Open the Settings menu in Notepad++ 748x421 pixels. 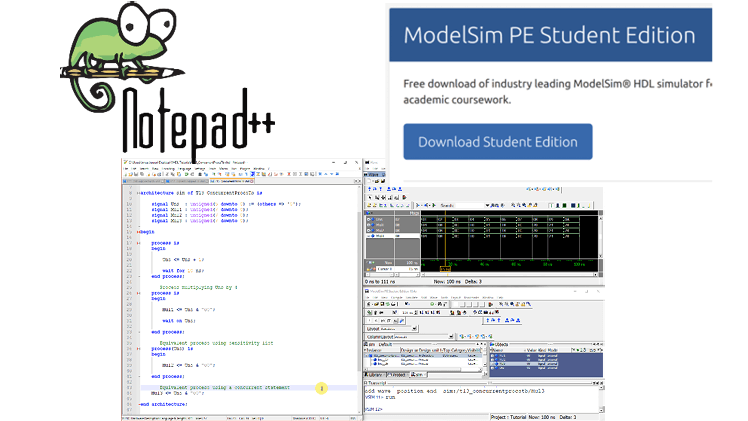click(x=200, y=169)
